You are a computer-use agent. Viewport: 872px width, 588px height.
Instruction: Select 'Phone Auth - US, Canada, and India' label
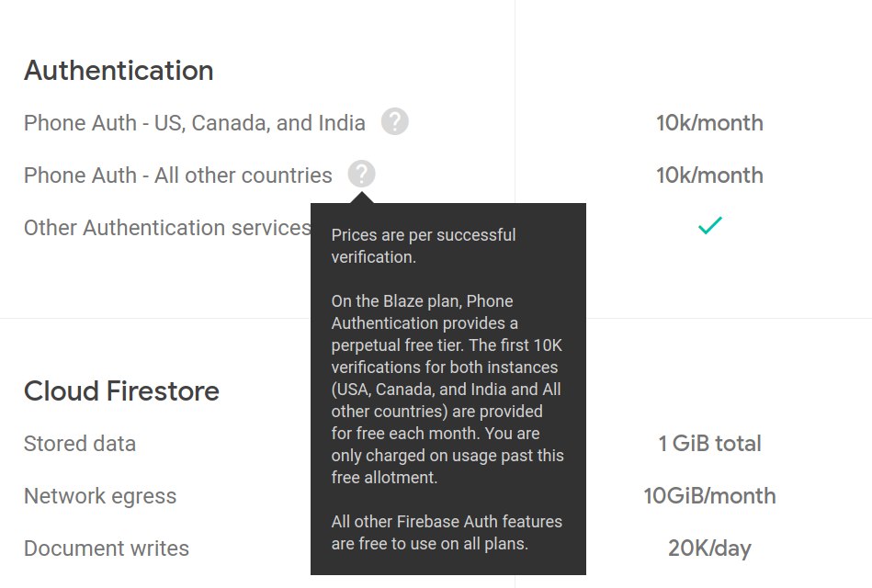point(195,123)
